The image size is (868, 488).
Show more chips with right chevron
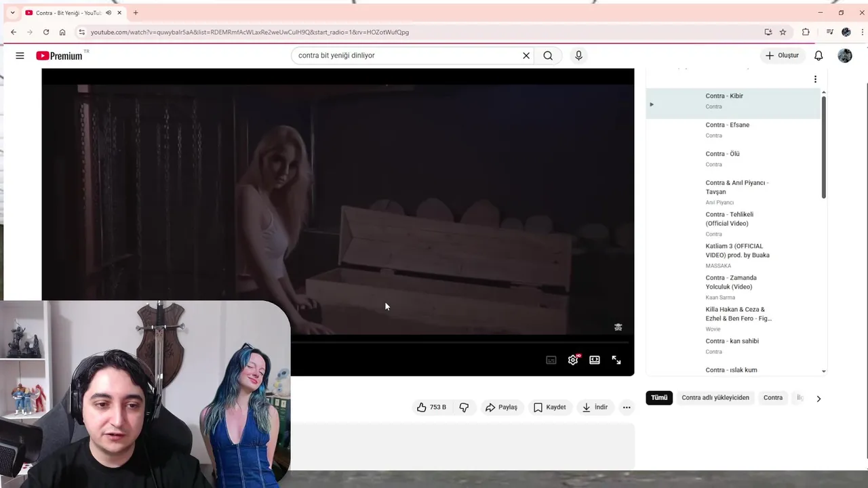point(818,399)
